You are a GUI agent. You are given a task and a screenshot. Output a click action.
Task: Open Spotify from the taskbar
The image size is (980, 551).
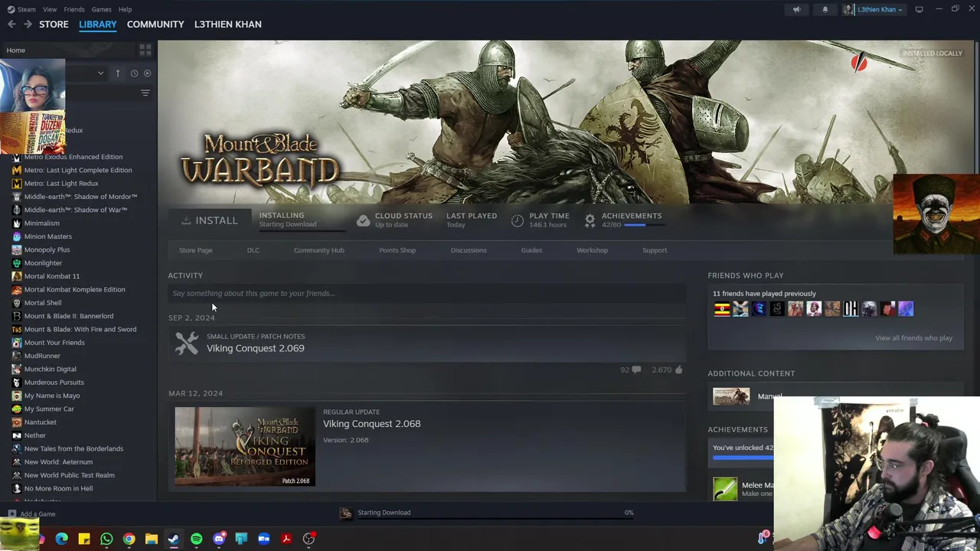coord(196,539)
